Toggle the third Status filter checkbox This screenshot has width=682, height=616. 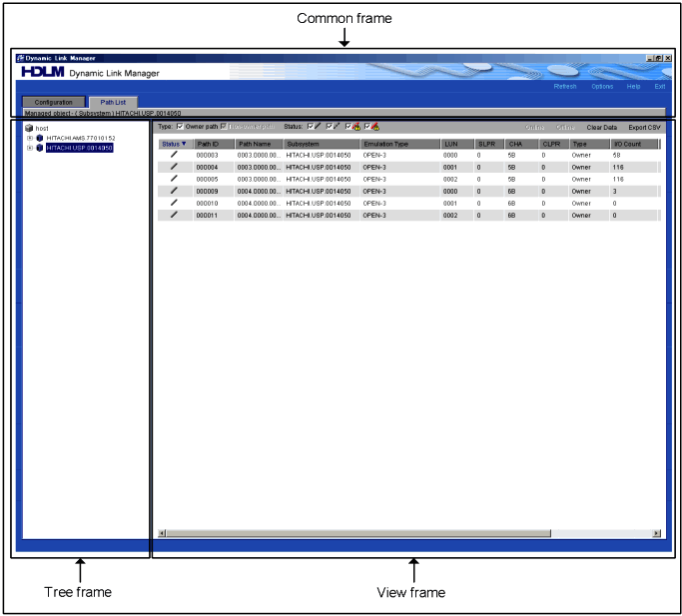pyautogui.click(x=348, y=127)
